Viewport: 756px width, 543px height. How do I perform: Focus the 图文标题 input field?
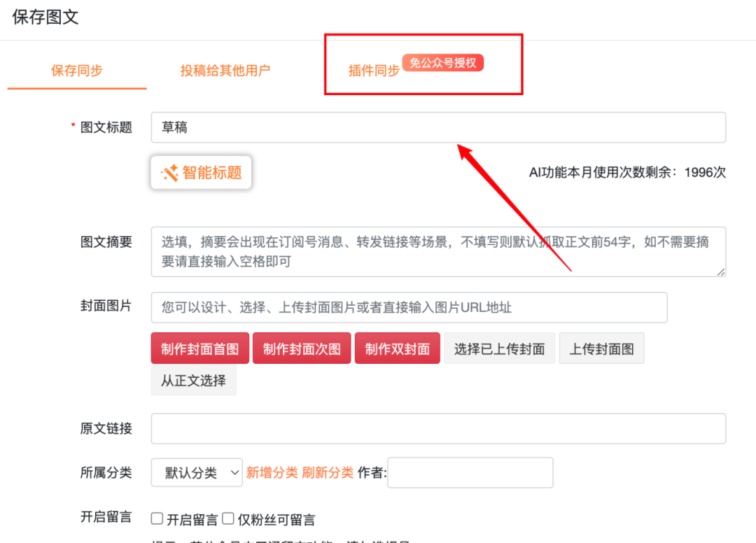tap(438, 127)
